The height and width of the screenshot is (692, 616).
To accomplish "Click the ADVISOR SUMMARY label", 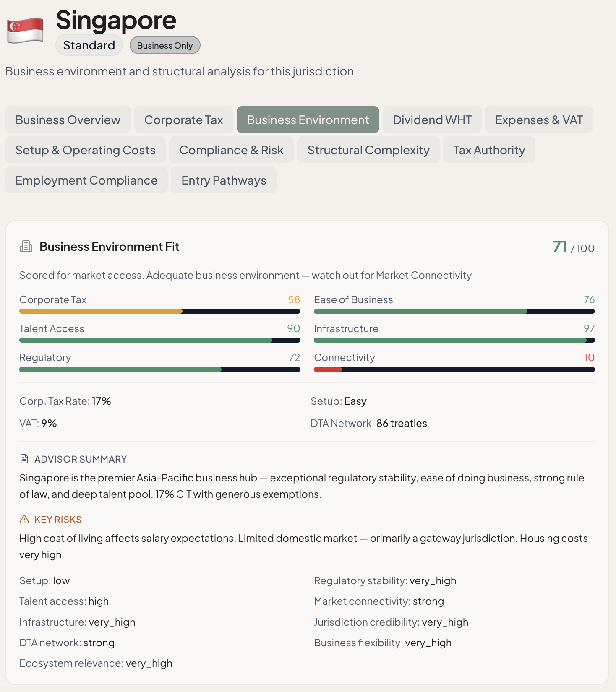I will 81,459.
